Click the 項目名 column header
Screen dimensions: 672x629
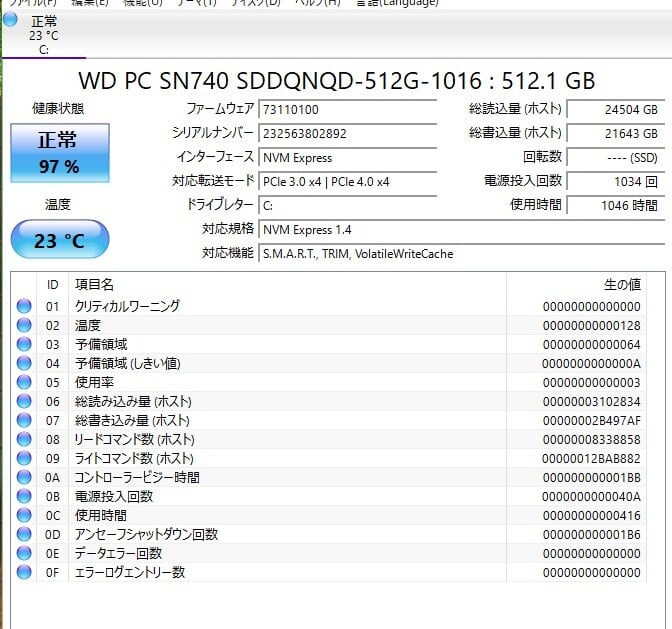point(95,285)
